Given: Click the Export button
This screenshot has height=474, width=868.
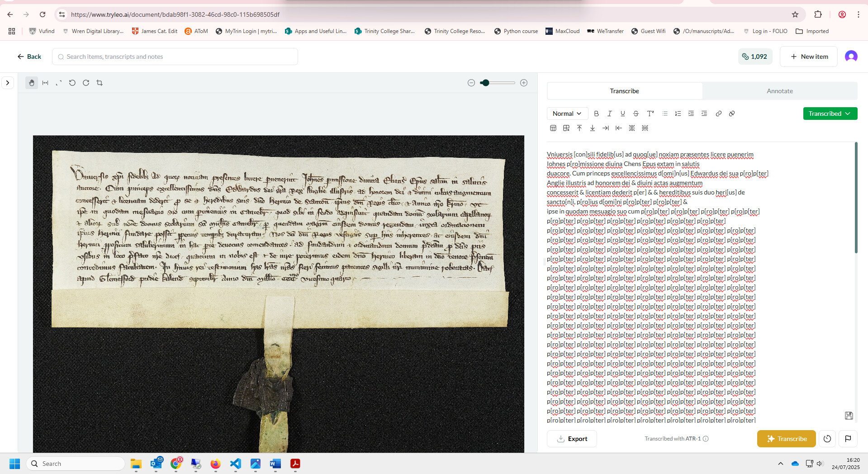Looking at the screenshot, I should pos(572,439).
